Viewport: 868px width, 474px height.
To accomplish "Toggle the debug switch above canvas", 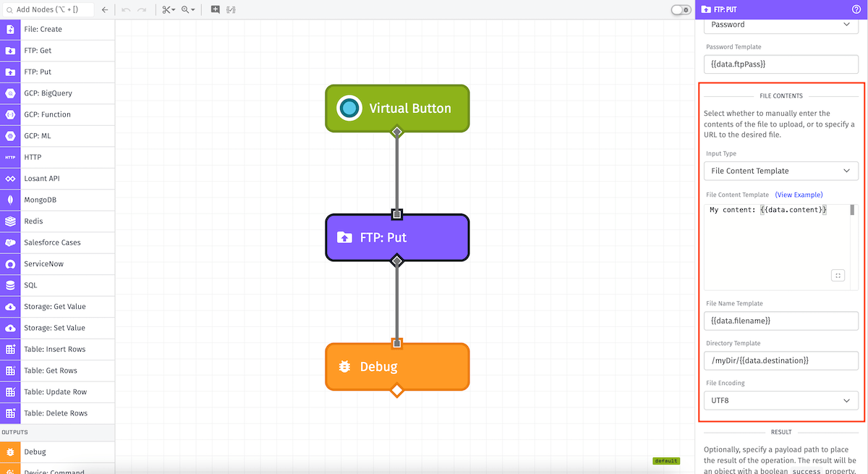I will (x=680, y=10).
